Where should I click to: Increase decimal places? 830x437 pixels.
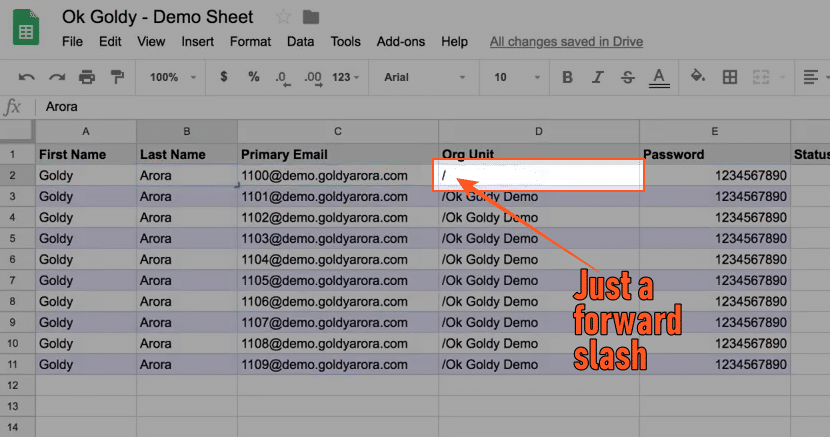[x=313, y=78]
